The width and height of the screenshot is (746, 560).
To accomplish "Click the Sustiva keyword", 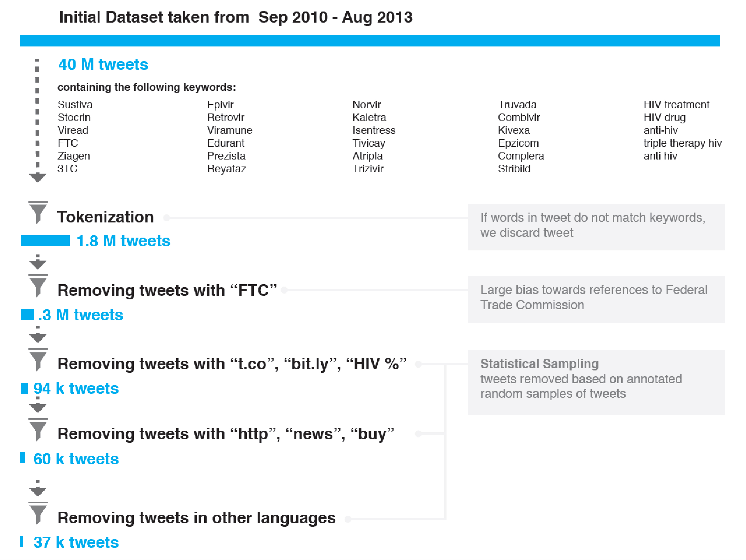I will [x=75, y=105].
